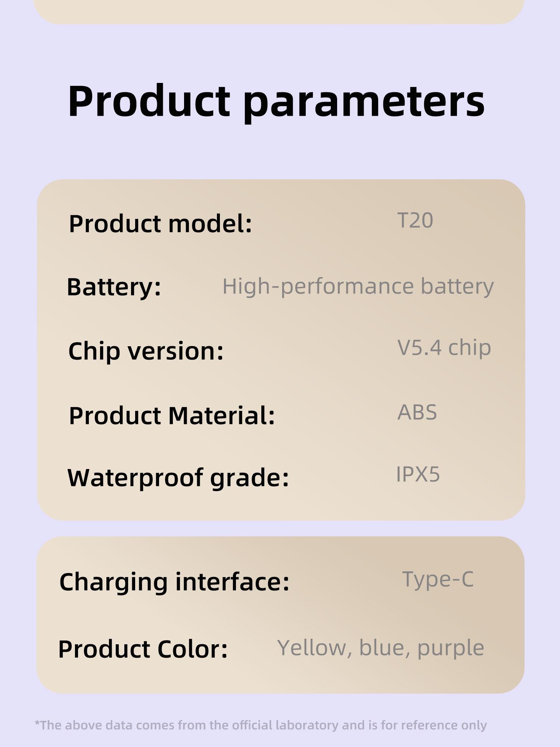560x747 pixels.
Task: Select the "Charging interface:" label
Action: point(174,582)
